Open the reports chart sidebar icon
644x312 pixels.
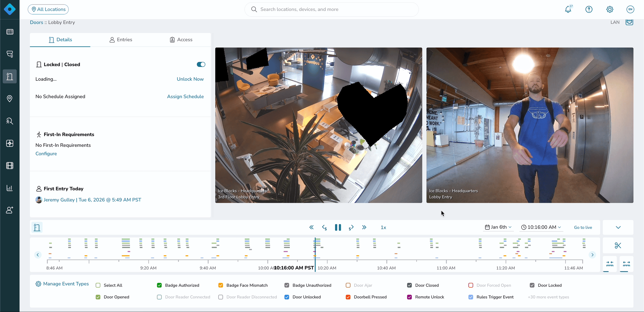(10, 188)
